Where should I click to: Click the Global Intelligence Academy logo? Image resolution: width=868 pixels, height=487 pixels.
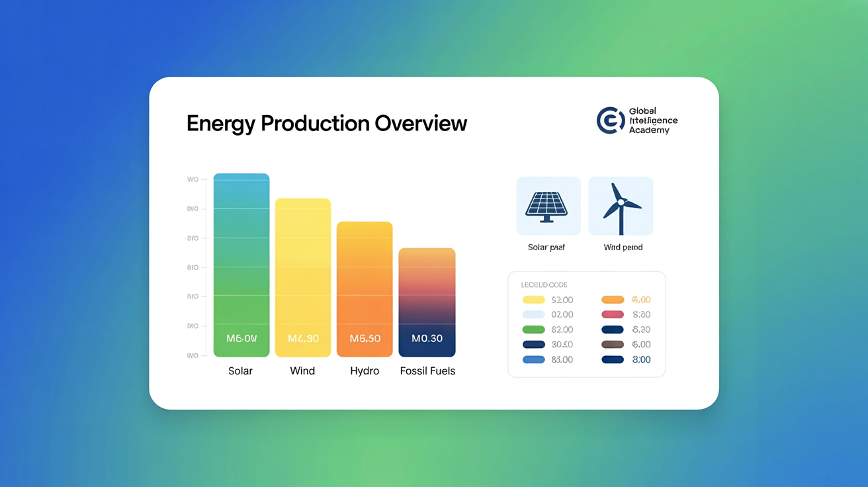coord(636,120)
